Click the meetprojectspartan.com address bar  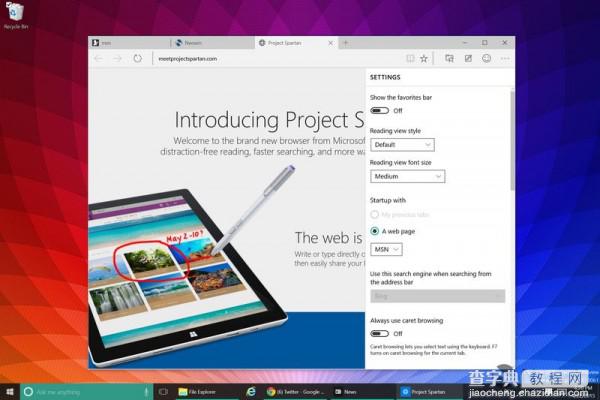click(x=277, y=59)
